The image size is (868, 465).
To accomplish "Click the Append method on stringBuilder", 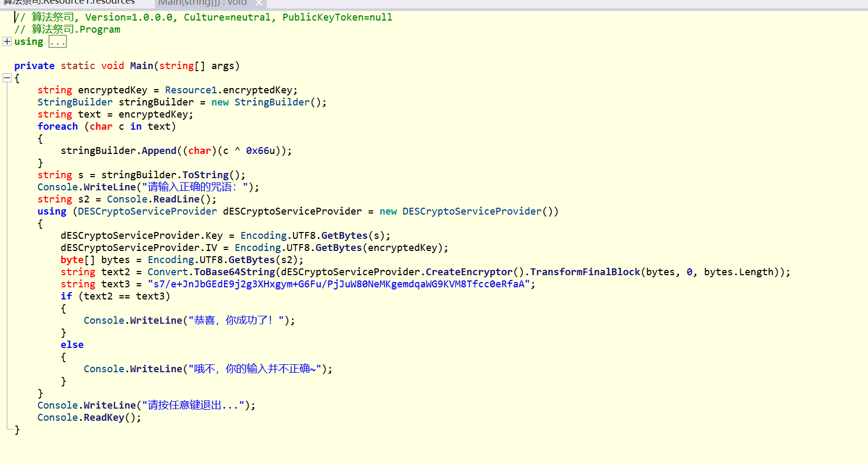I will click(x=159, y=151).
